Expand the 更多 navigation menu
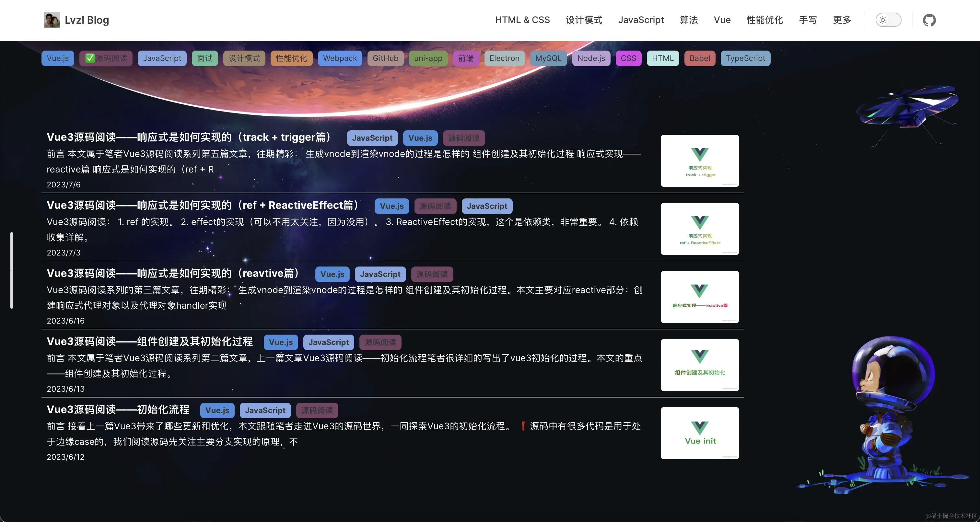Screen dimensions: 980x522 click(x=842, y=20)
